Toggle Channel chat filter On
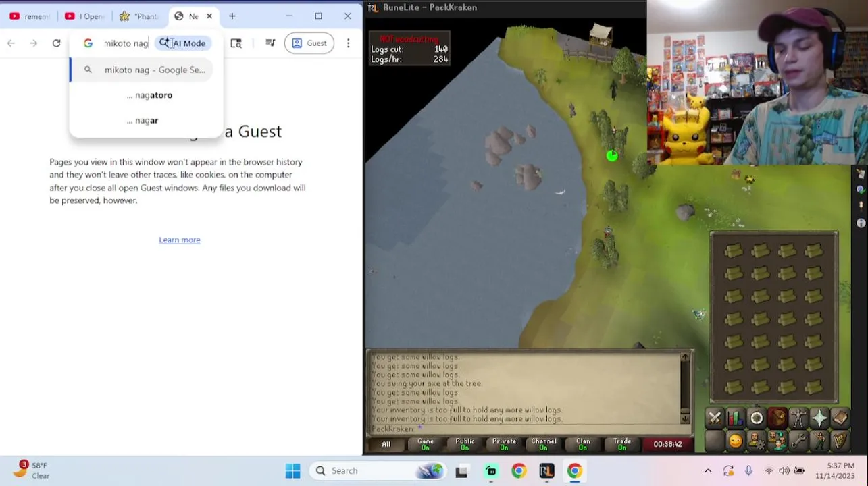The height and width of the screenshot is (486, 868). coord(544,444)
